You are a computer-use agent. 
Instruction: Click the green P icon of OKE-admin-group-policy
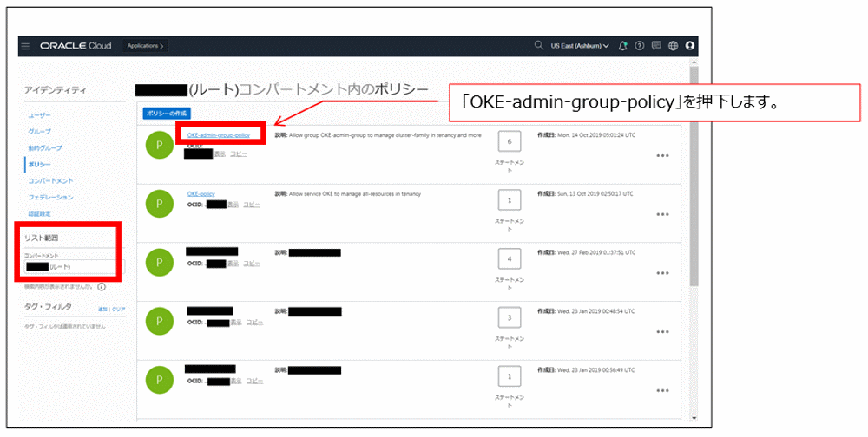[x=160, y=145]
